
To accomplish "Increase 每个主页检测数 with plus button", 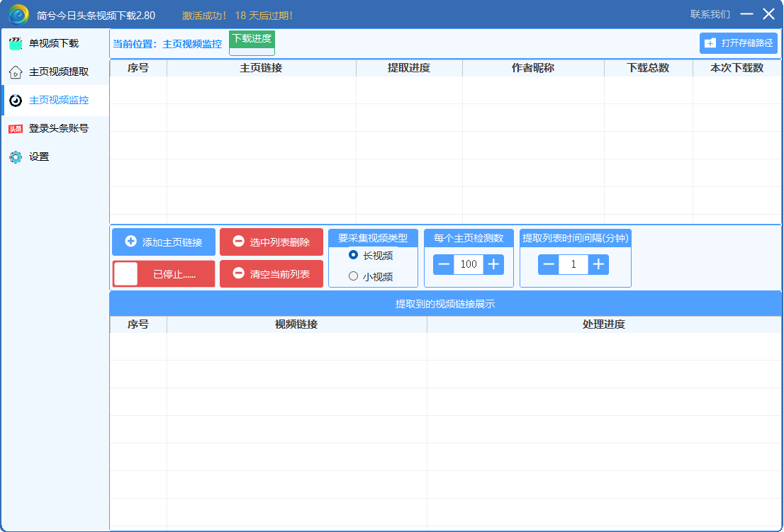I will pos(494,264).
